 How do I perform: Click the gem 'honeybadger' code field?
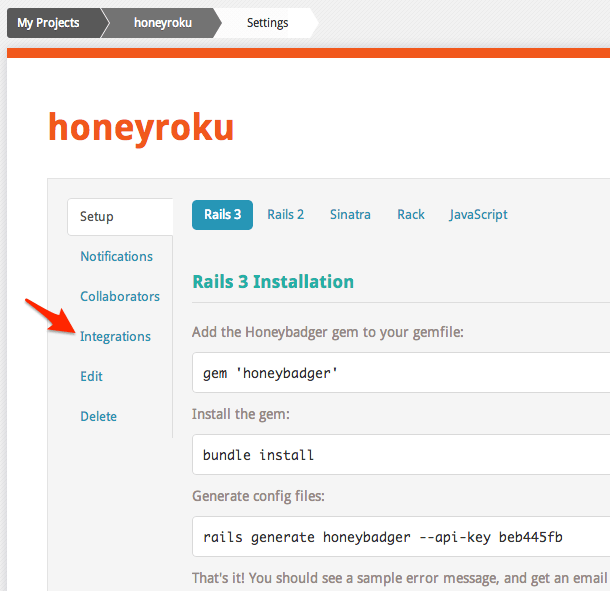[400, 374]
